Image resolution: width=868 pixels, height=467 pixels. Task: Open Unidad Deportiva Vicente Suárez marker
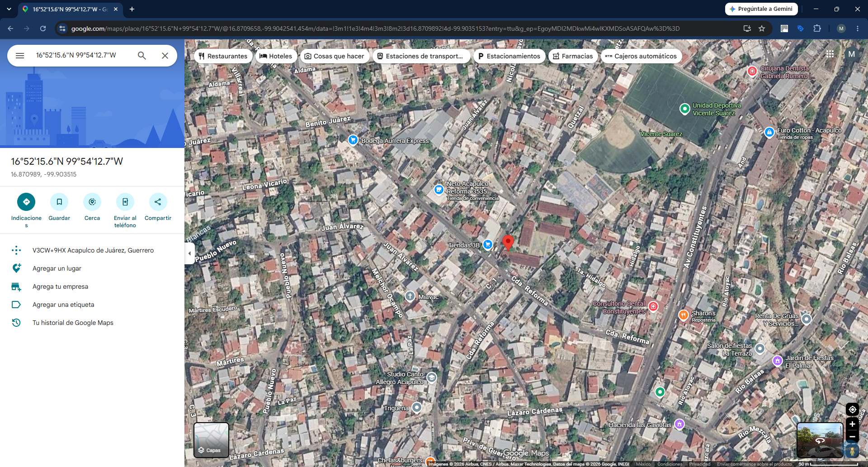tap(685, 109)
